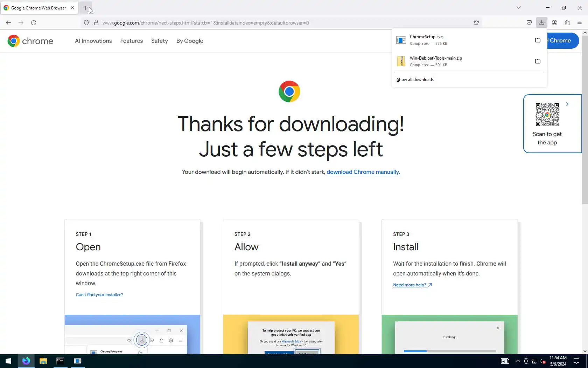Click the QR code image
The image size is (588, 368).
[x=547, y=115]
